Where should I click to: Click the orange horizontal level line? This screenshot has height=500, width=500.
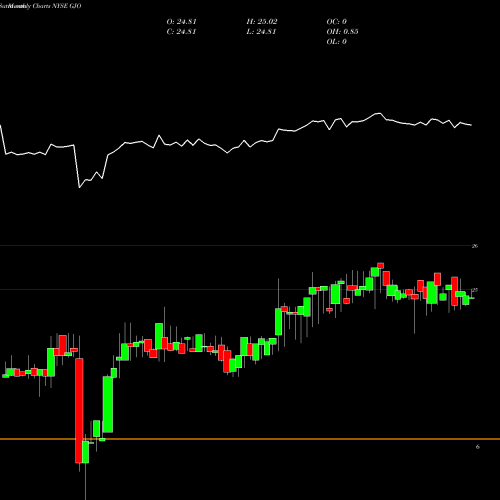tap(250, 439)
